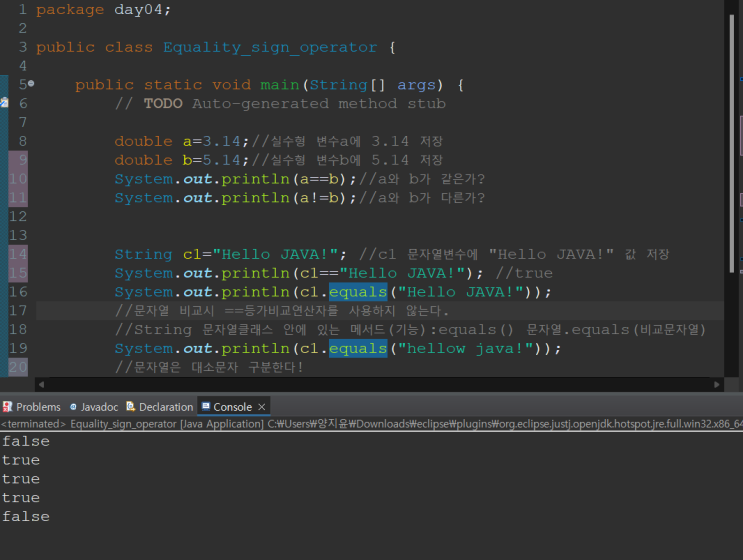Click the editor's left scroll arrow
This screenshot has width=743, height=560.
pos(41,384)
